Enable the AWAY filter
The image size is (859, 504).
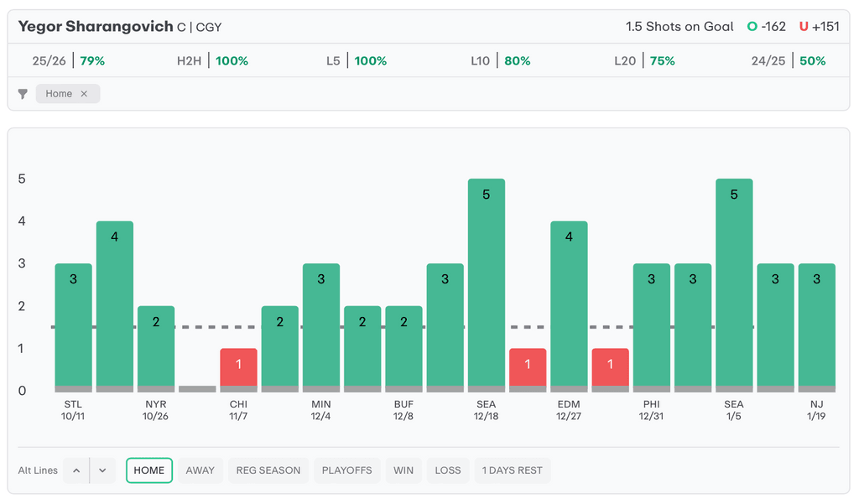pos(200,470)
